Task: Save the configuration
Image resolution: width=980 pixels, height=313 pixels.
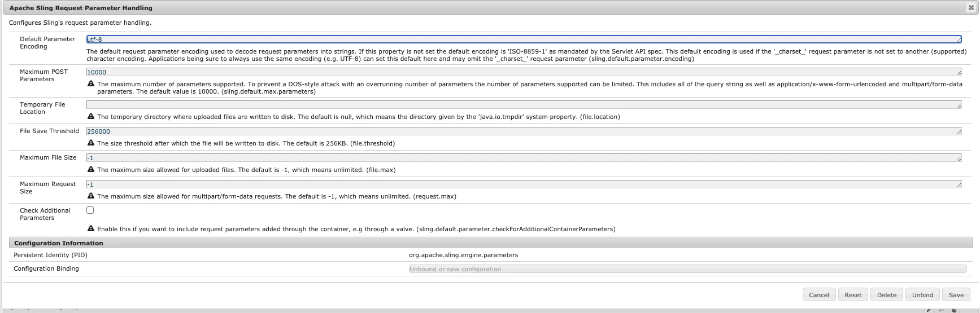Action: [x=956, y=295]
